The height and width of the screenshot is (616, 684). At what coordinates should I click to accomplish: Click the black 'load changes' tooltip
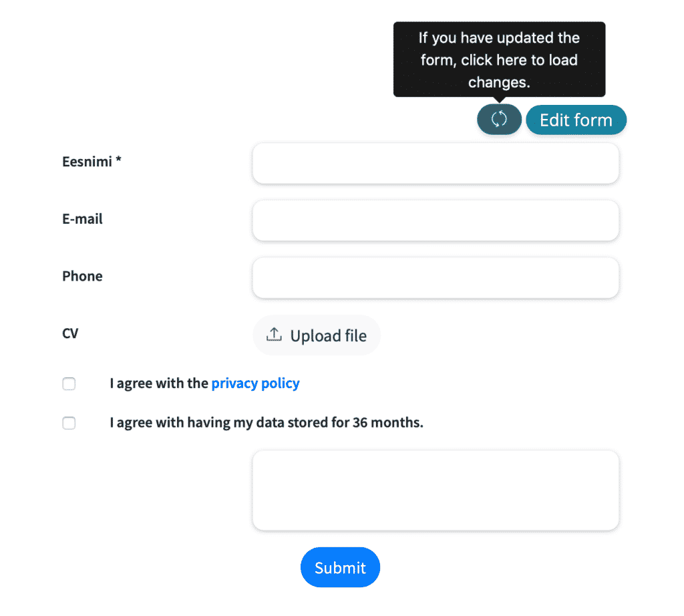coord(499,59)
